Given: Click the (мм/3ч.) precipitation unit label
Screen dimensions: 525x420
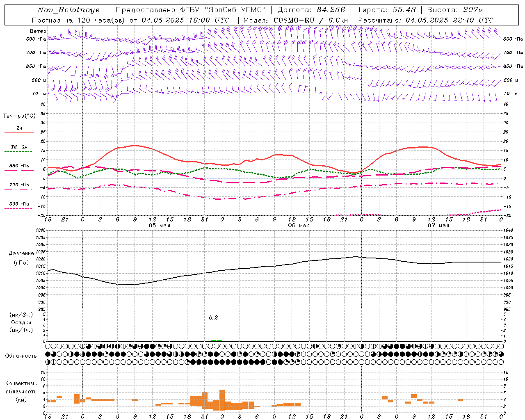Looking at the screenshot, I should tap(21, 315).
